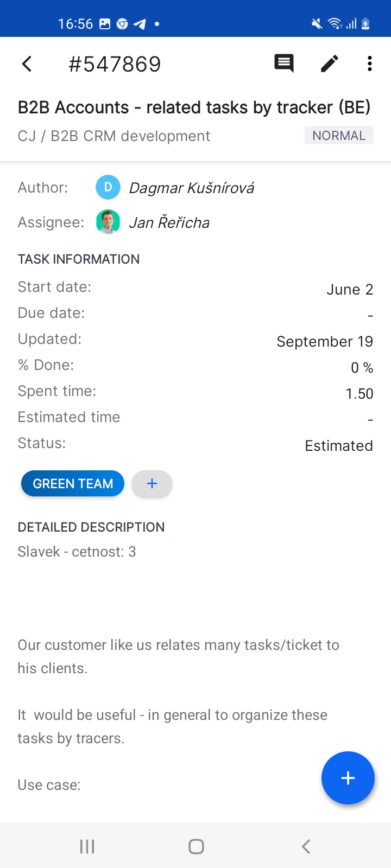Tap Dagmar Kušnírová's avatar icon
This screenshot has height=868, width=391.
[108, 188]
